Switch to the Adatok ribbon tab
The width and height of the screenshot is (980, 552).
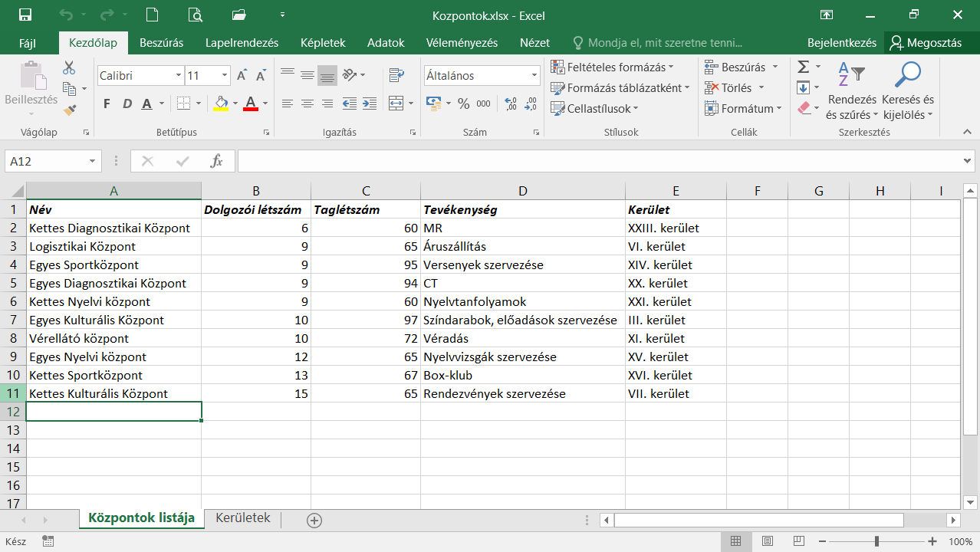click(386, 43)
